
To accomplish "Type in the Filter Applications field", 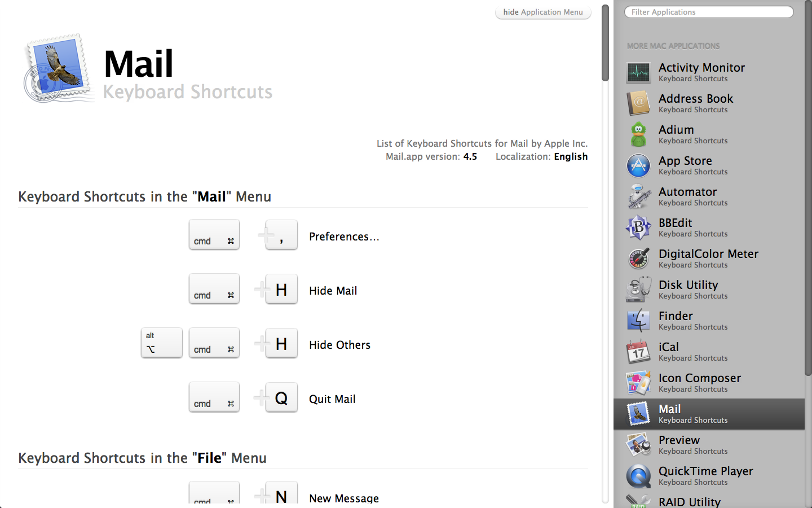I will tap(709, 12).
